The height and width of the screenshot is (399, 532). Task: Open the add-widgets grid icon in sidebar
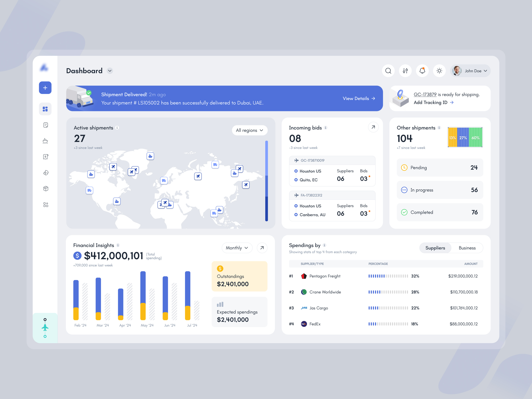46,205
